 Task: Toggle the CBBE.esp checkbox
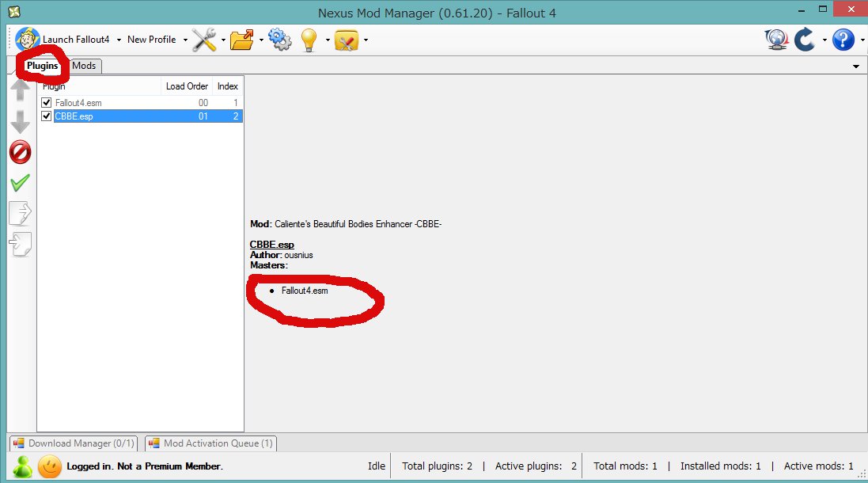(47, 116)
